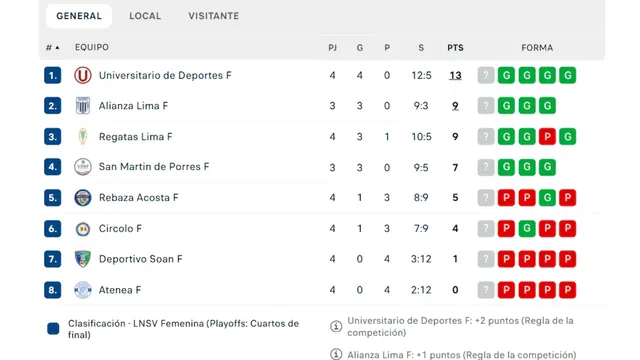
Task: Select the GENERAL standings tab
Action: tap(79, 16)
